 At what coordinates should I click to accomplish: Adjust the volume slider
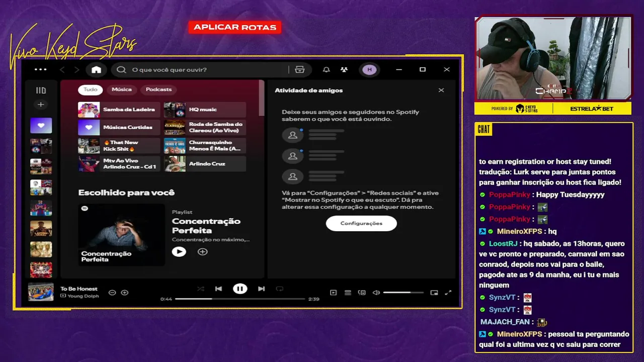(404, 293)
